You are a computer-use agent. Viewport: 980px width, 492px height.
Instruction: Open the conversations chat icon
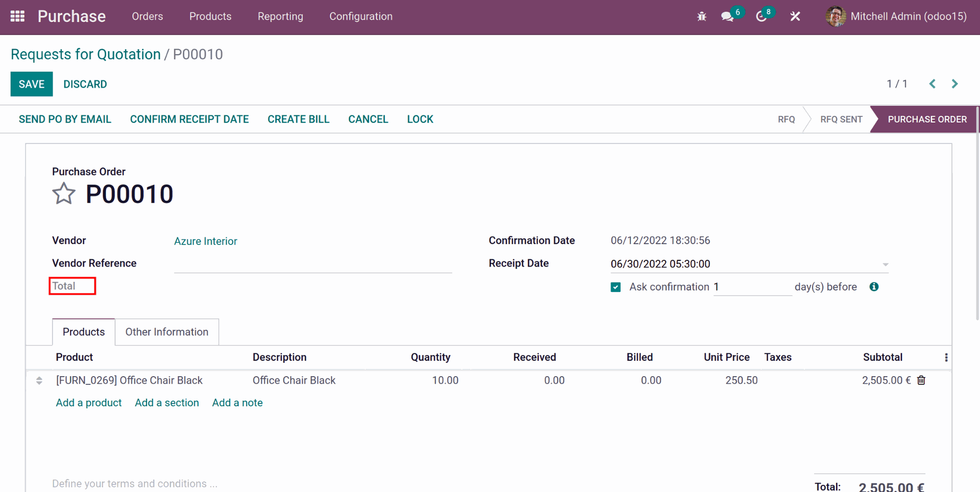(x=727, y=16)
